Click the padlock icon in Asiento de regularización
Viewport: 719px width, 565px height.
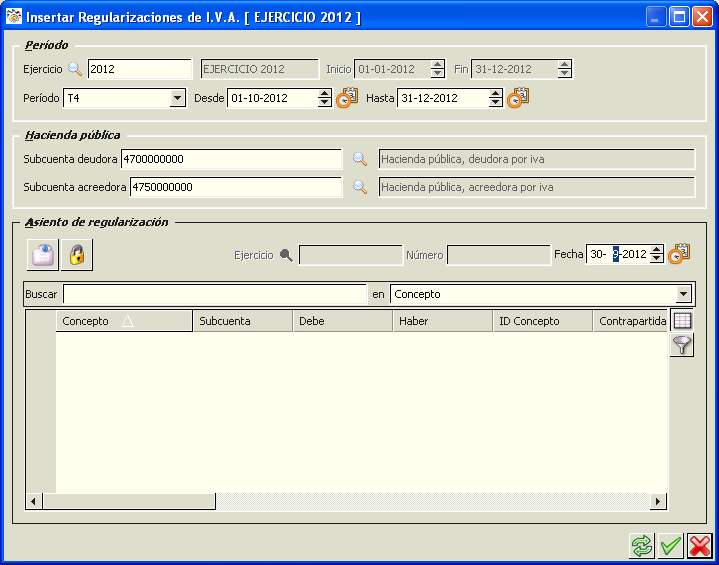(77, 255)
